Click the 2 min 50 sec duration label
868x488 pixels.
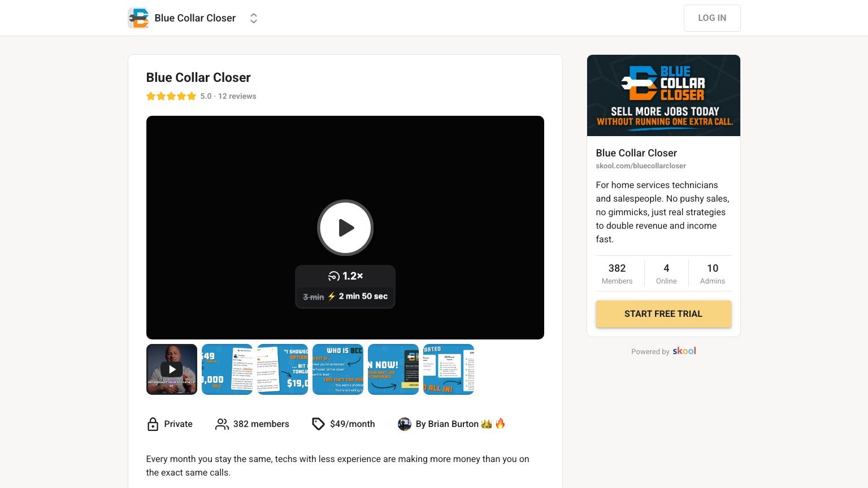[x=363, y=297]
